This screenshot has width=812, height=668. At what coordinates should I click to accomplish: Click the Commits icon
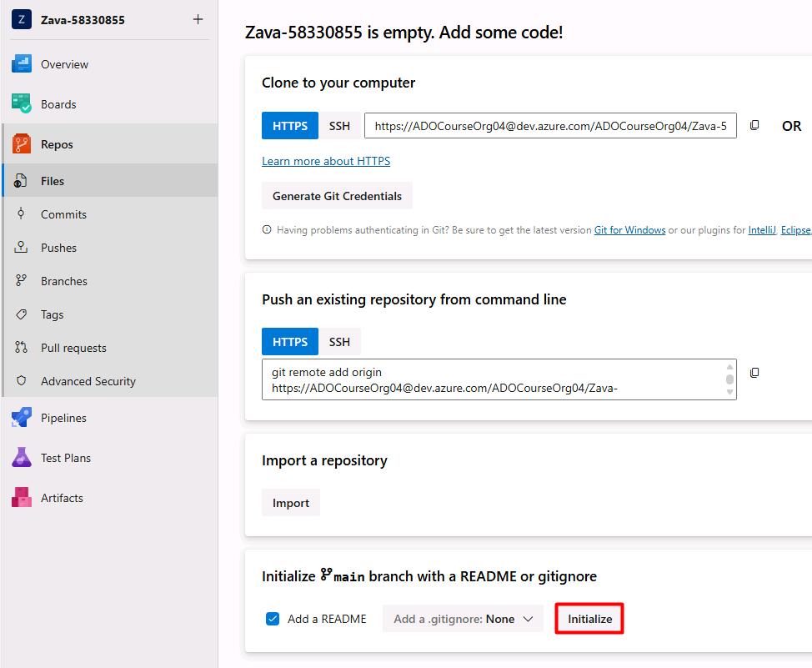[21, 214]
